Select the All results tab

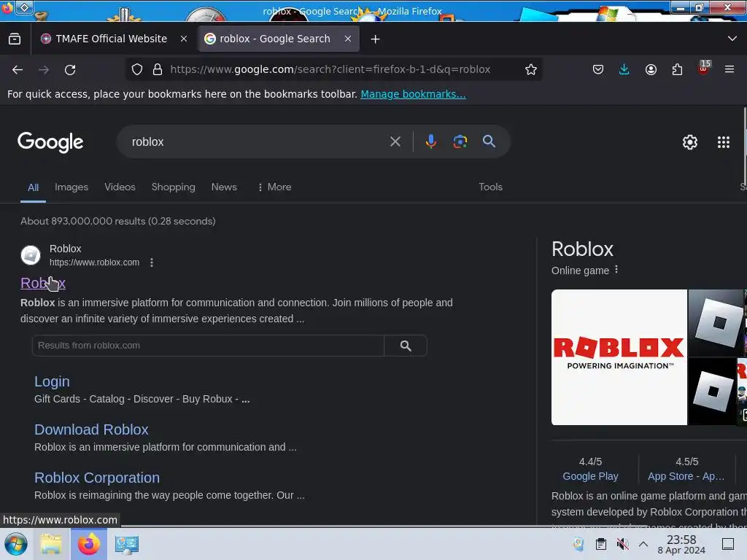tap(33, 187)
